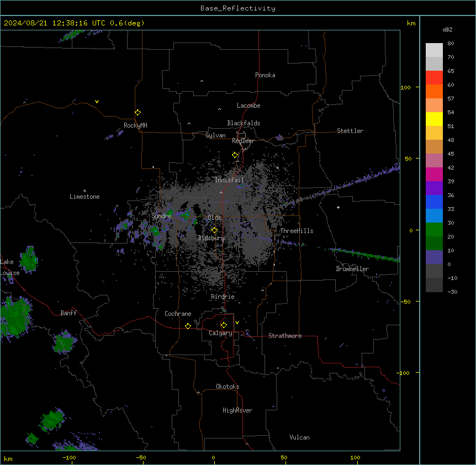The image size is (476, 465).
Task: Click the Base_Reflectivity title
Action: coord(238,8)
